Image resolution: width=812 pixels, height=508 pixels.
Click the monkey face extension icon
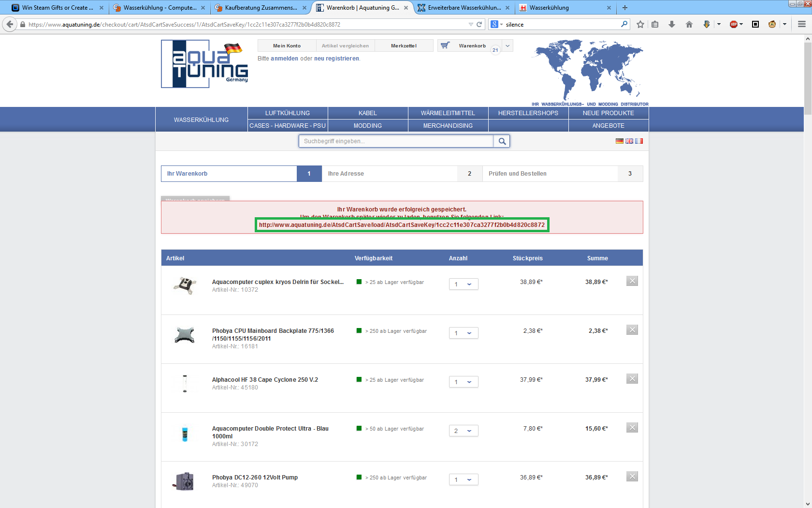[x=772, y=24]
